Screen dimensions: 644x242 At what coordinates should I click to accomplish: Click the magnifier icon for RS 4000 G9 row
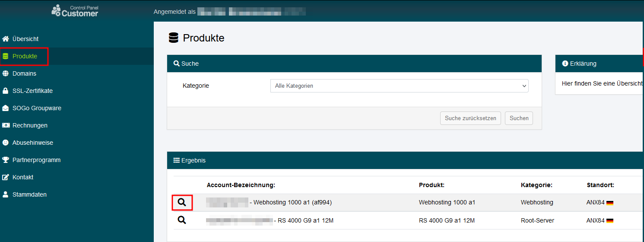182,220
